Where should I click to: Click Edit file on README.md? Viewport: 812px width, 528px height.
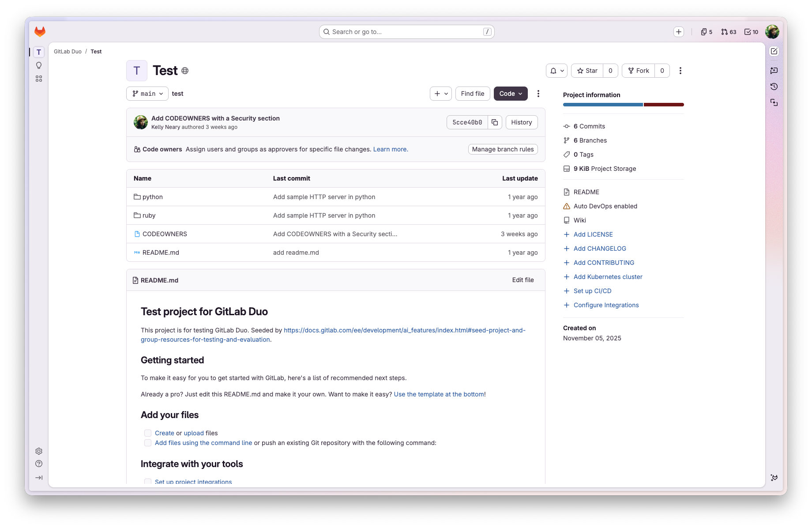(x=523, y=280)
